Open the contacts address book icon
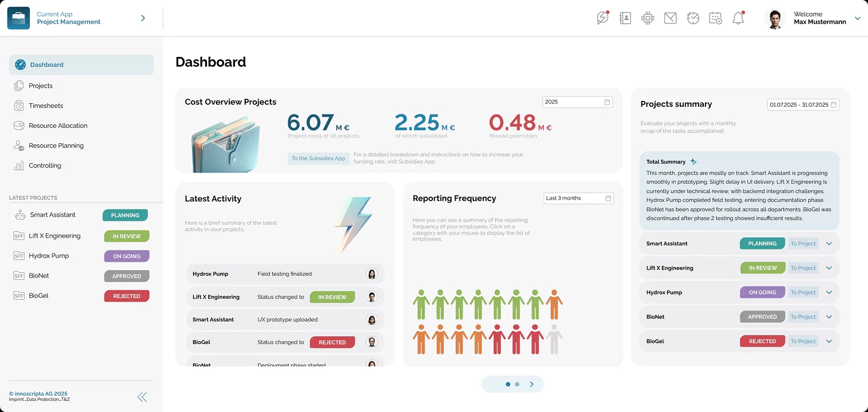Image resolution: width=868 pixels, height=412 pixels. [x=625, y=18]
